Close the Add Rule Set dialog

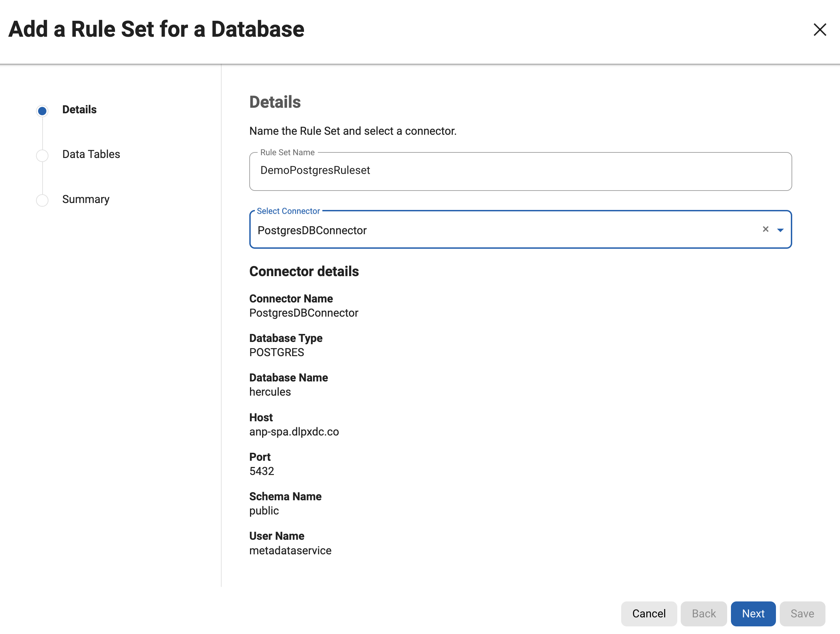(x=820, y=30)
